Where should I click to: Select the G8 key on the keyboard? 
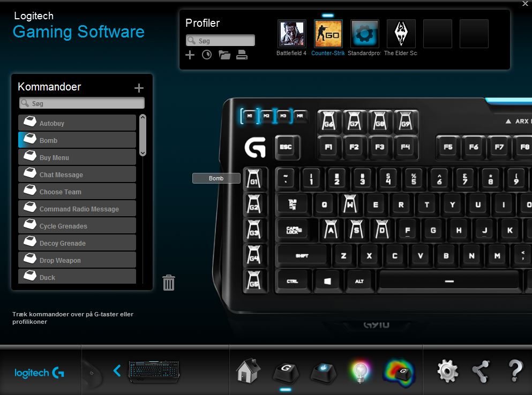point(380,121)
